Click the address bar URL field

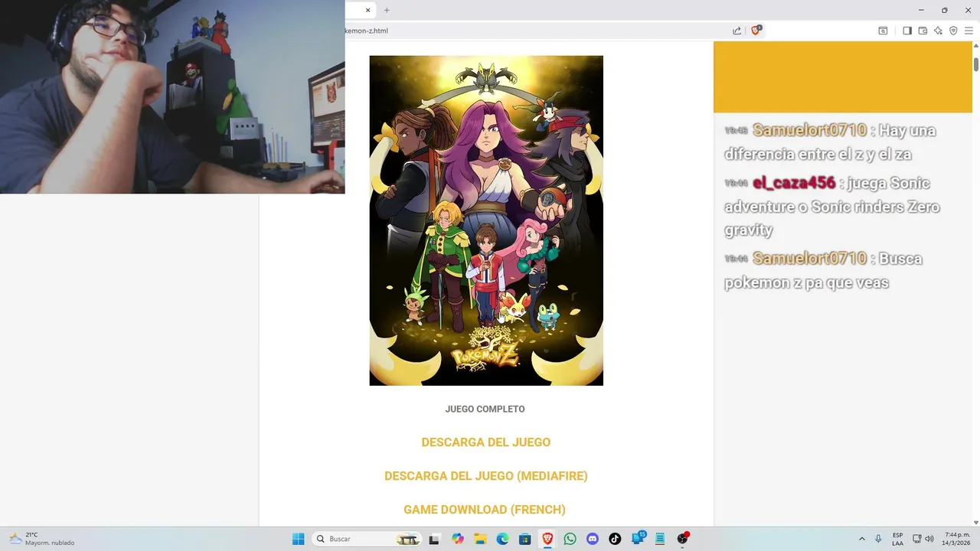pyautogui.click(x=536, y=31)
